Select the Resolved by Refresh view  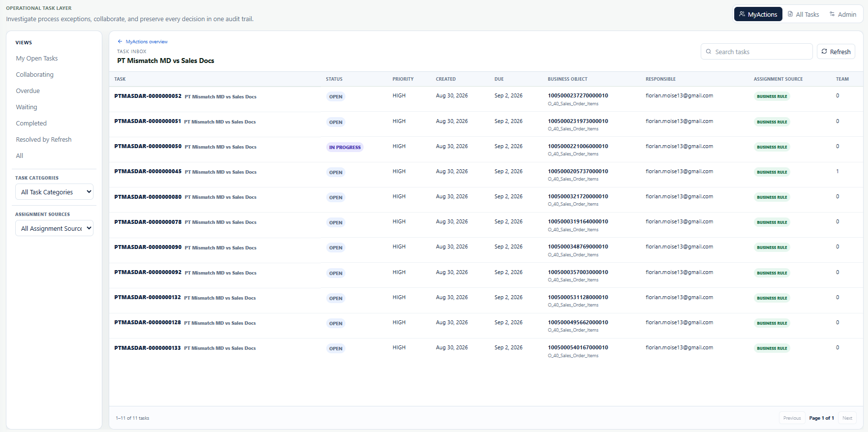pos(44,140)
